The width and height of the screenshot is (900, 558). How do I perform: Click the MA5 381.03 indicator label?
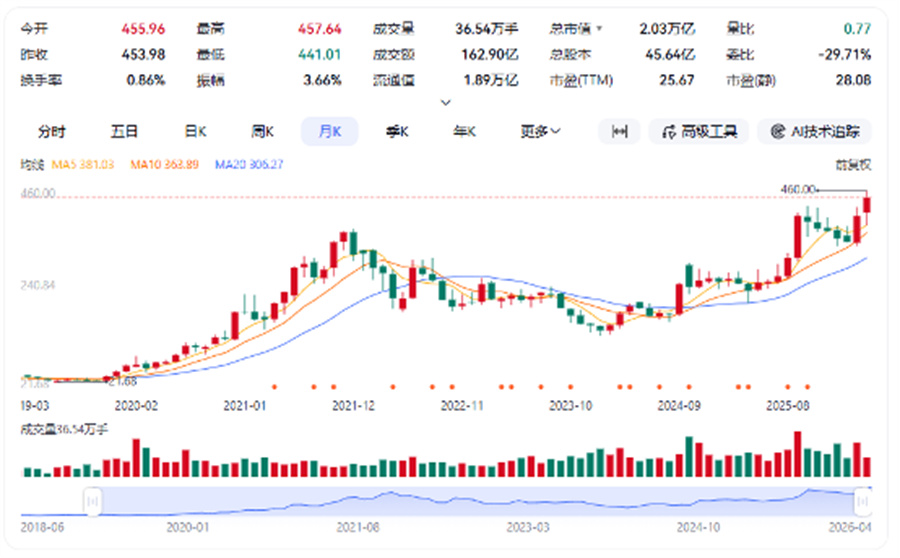coord(83,165)
